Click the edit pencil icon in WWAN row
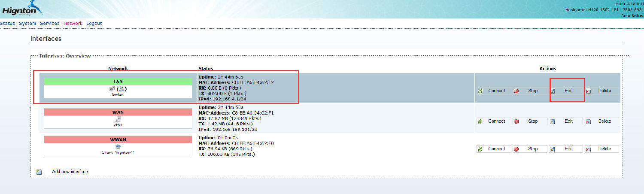The image size is (644, 194). pos(553,149)
